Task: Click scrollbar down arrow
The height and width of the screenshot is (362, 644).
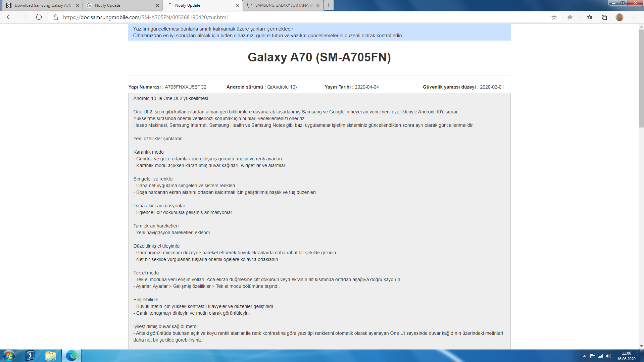Action: pyautogui.click(x=641, y=346)
